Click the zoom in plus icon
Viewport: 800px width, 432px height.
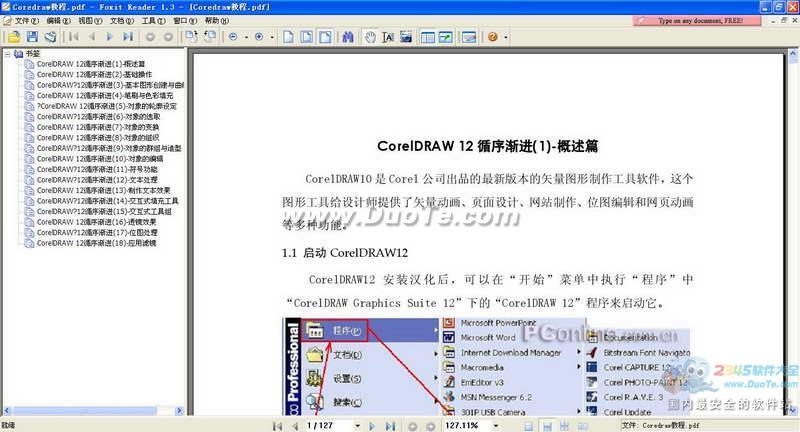point(259,37)
